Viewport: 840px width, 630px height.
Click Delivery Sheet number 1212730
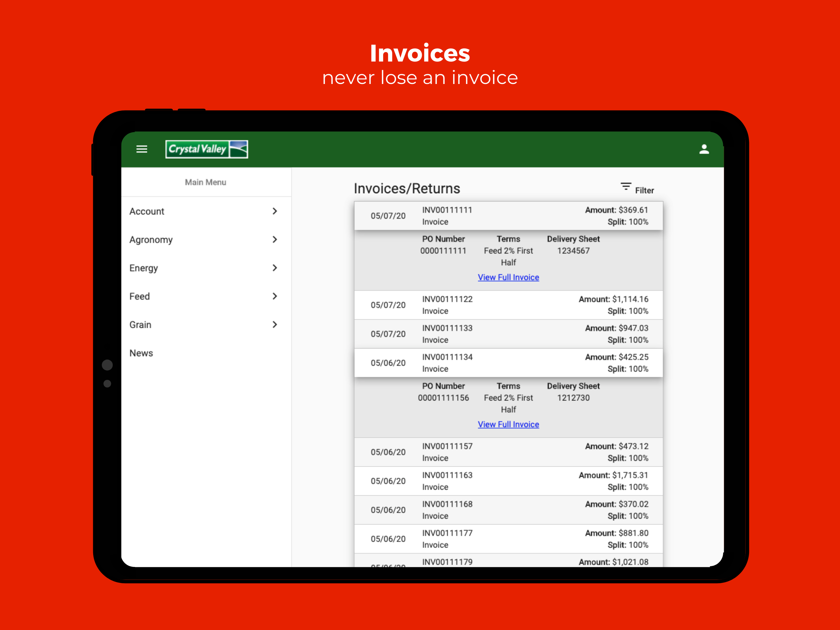point(573,398)
